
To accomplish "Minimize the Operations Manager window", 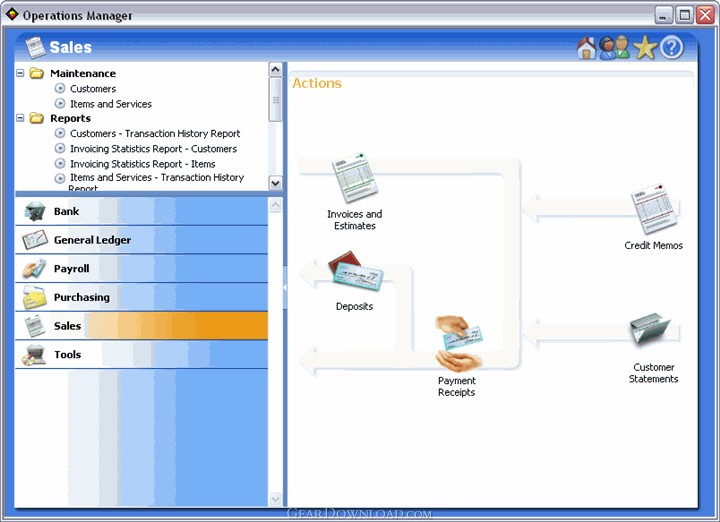I will pyautogui.click(x=664, y=15).
